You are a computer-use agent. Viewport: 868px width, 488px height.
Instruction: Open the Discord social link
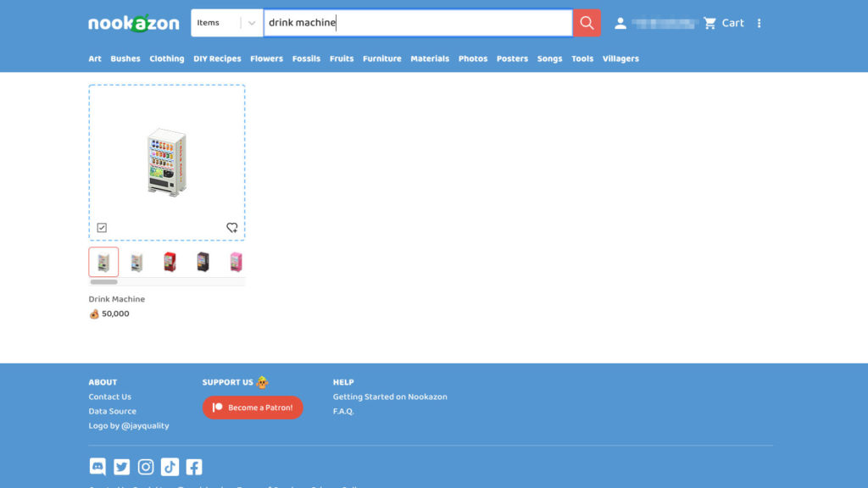[97, 467]
